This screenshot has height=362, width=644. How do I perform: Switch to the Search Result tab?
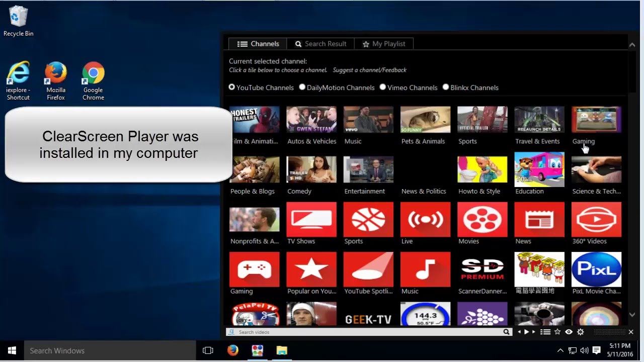click(320, 44)
